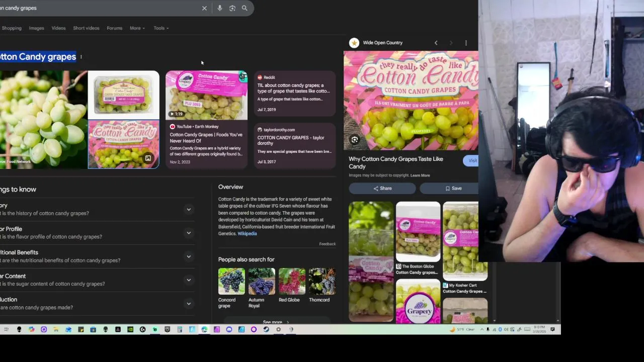
Task: Open The Boston Globe Cotton Candy grapes image
Action: 418,232
